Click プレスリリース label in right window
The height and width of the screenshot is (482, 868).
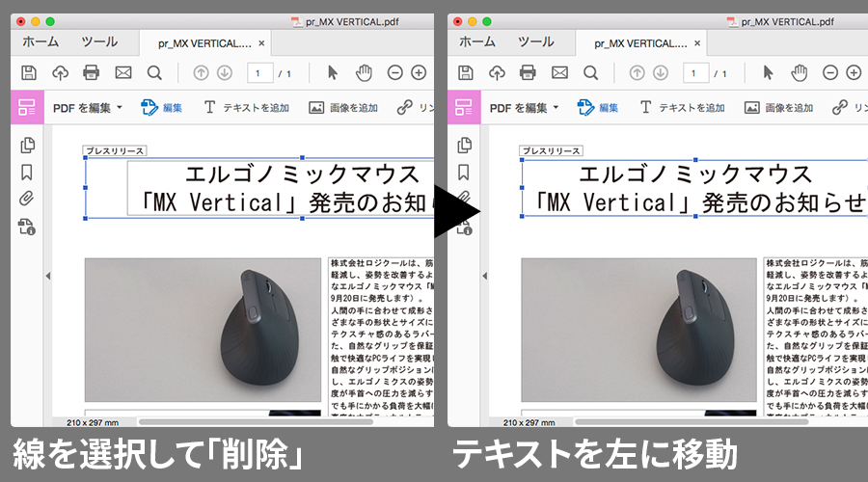551,150
